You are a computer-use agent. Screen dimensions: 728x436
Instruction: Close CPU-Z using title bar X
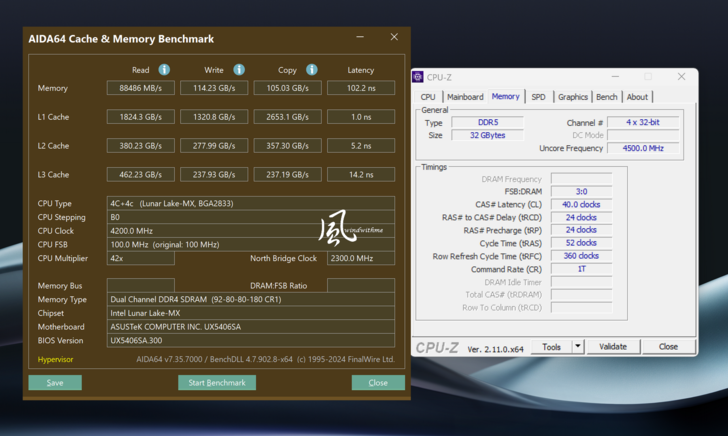click(x=681, y=77)
